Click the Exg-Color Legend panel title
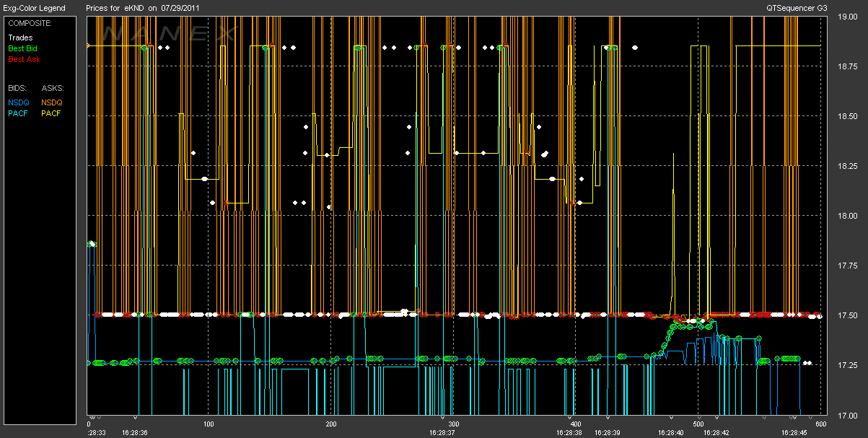Screen dimensions: 868x438 click(x=33, y=8)
